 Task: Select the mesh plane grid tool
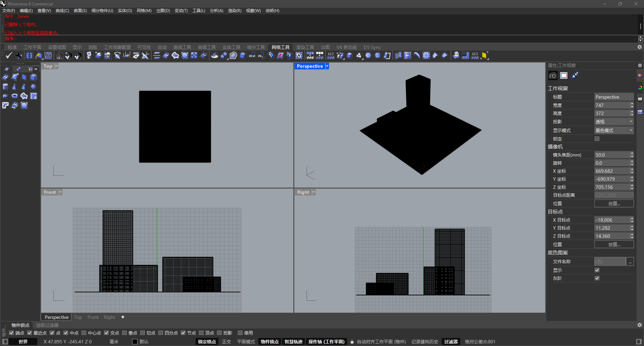click(24, 77)
